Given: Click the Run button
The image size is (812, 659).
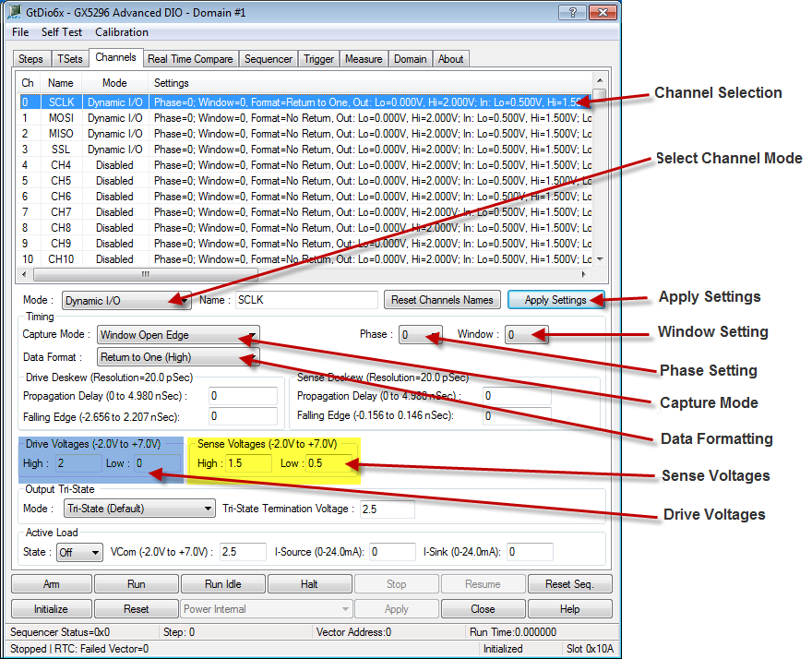Looking at the screenshot, I should tap(137, 584).
